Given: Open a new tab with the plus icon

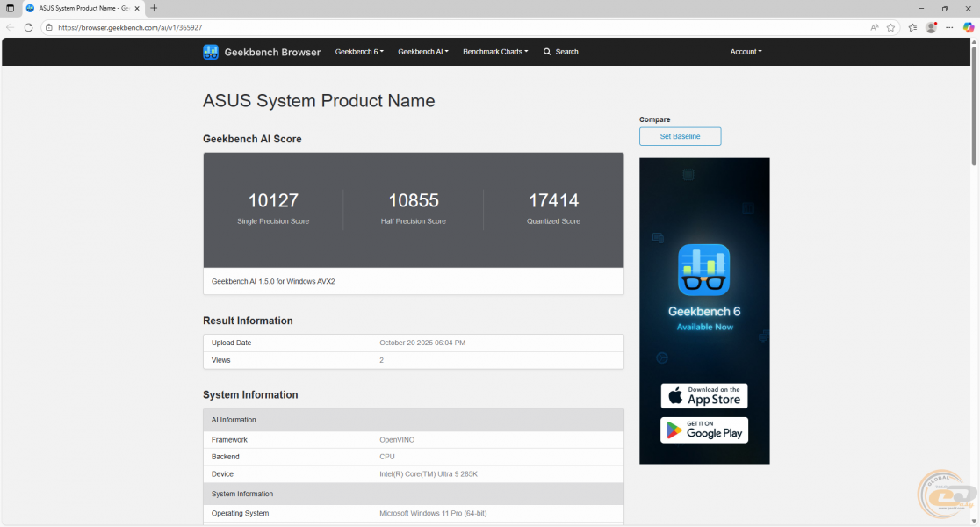Looking at the screenshot, I should 155,8.
